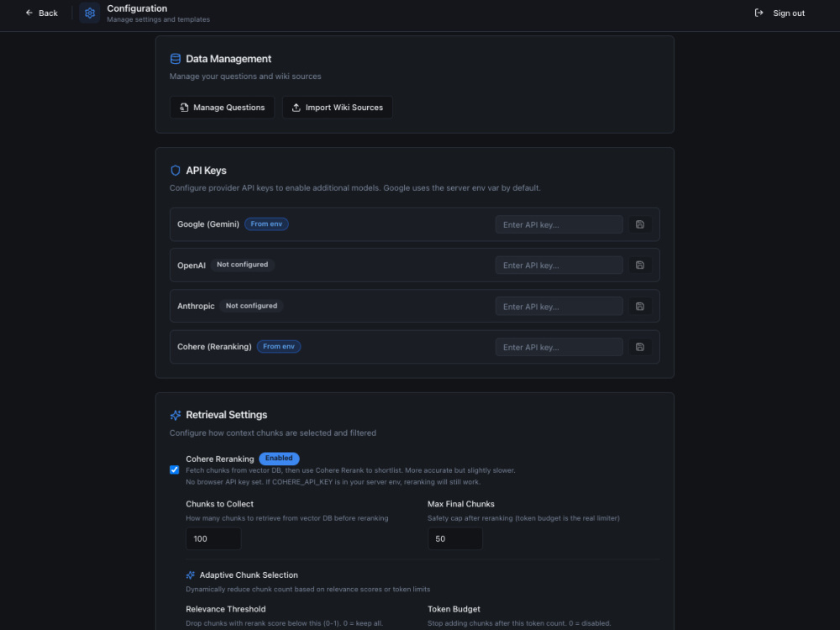Click the Max Final Chunks label

point(460,504)
